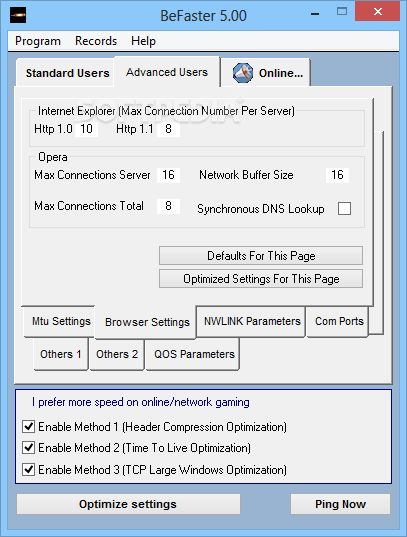
Task: Switch to the Others 1 tab
Action: 61,354
